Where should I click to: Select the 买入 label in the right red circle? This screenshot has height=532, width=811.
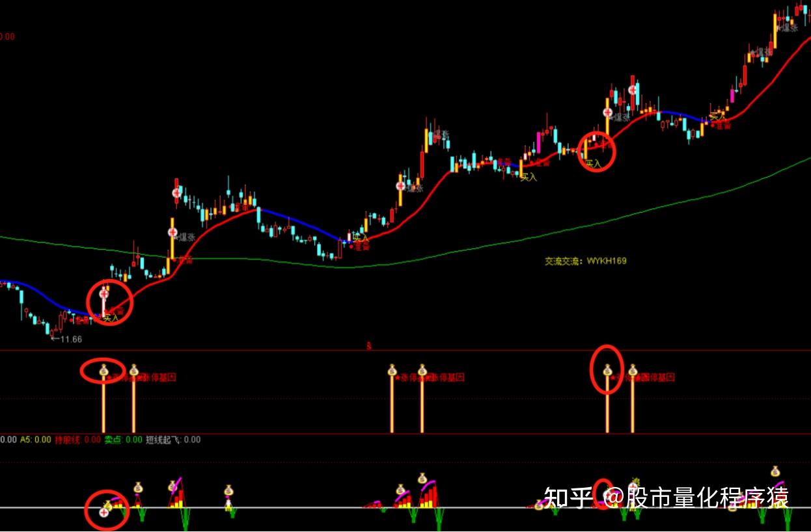[593, 163]
